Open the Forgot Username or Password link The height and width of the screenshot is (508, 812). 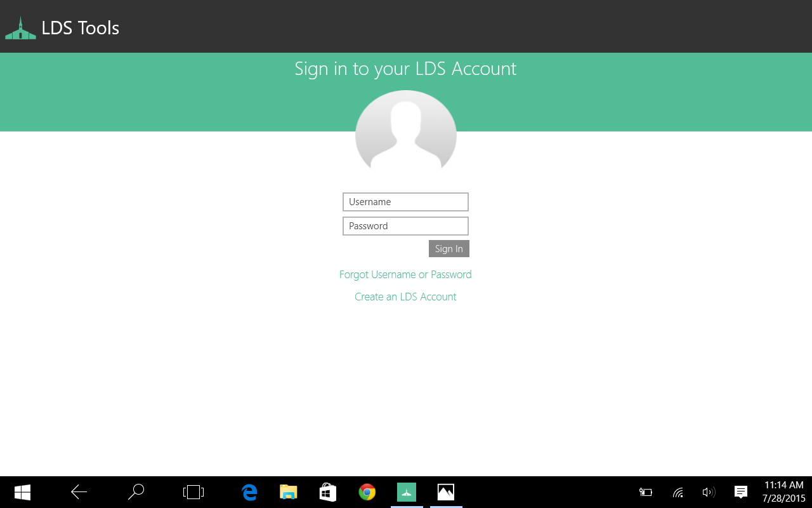[x=405, y=274]
